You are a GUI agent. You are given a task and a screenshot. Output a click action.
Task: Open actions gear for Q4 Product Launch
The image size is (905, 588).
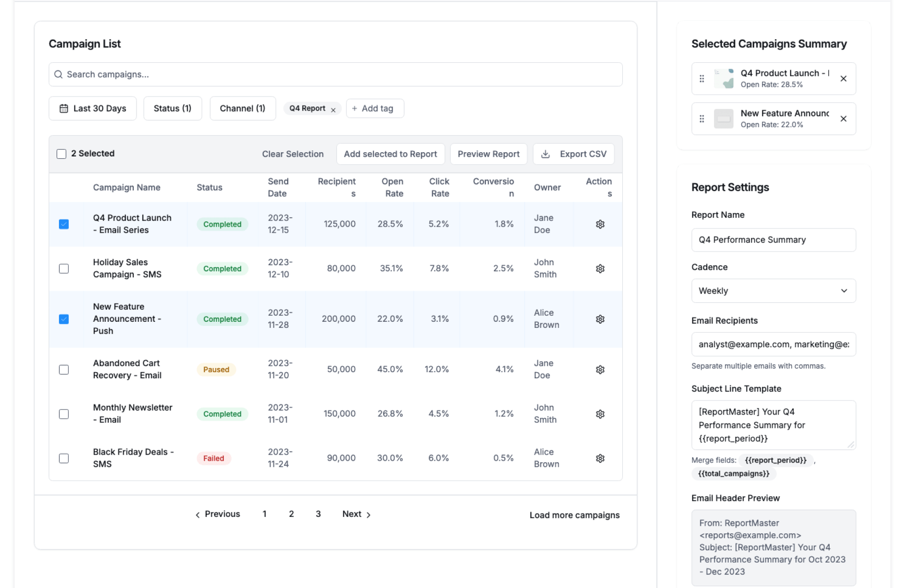[x=600, y=224]
